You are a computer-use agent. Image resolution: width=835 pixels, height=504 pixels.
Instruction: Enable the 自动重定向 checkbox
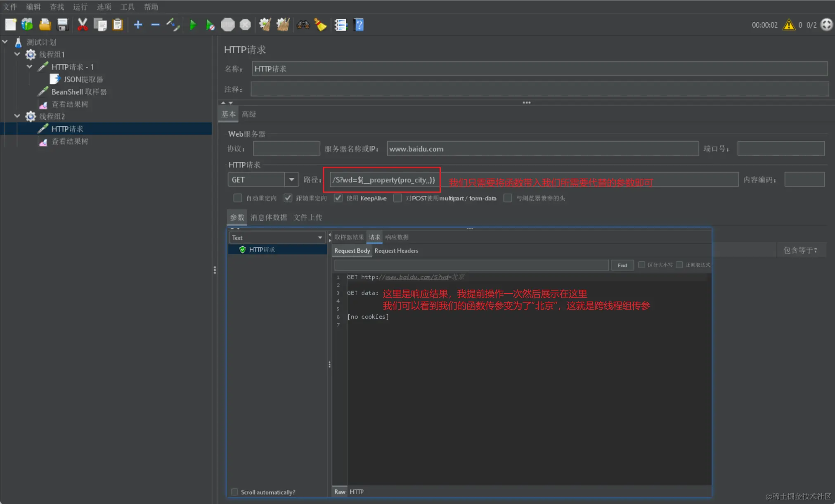[238, 198]
